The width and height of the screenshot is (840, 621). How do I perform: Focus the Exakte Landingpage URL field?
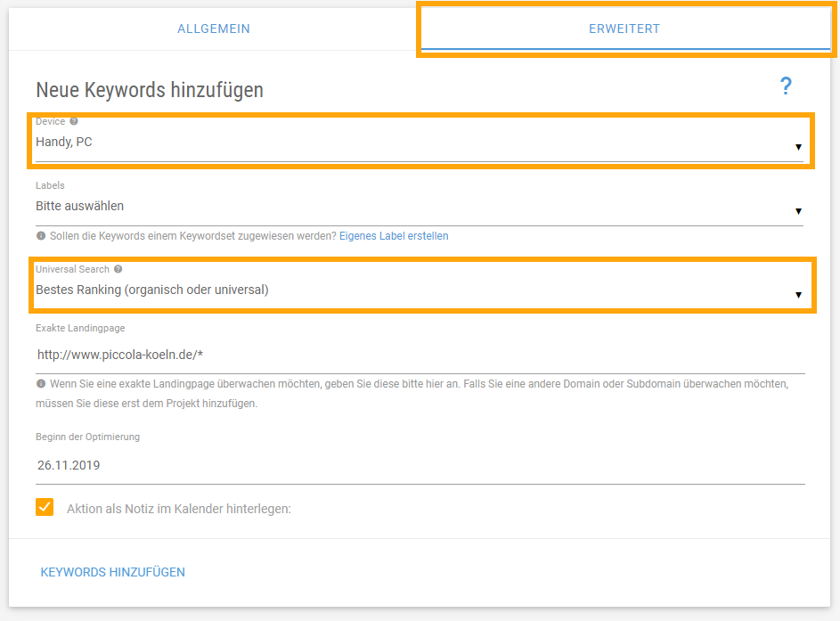click(420, 355)
